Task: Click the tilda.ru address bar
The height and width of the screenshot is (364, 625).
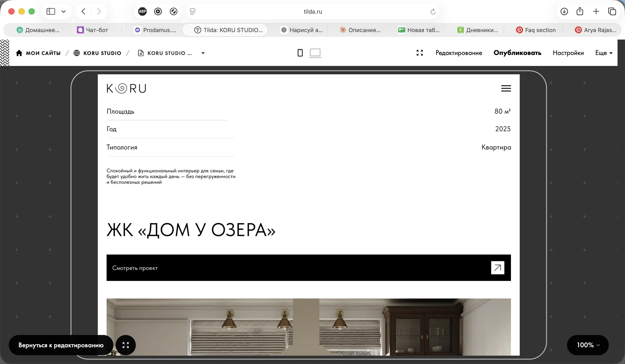Action: click(312, 12)
